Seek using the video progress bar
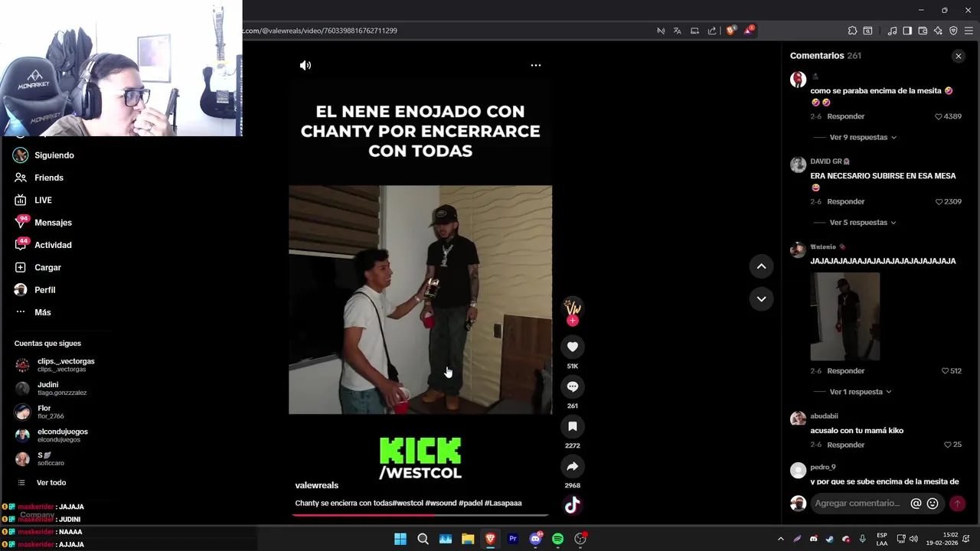The width and height of the screenshot is (980, 551). click(420, 515)
